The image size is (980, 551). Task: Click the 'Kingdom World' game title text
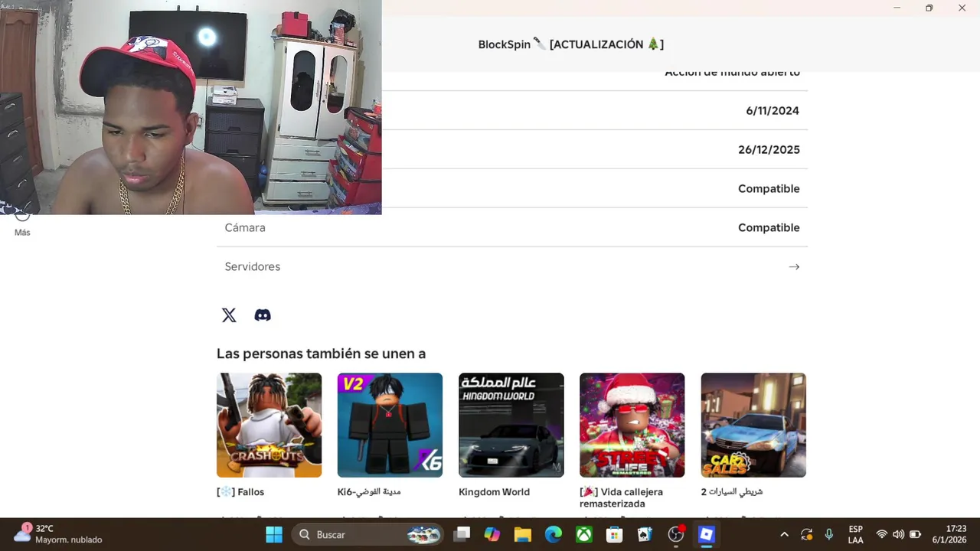(494, 492)
